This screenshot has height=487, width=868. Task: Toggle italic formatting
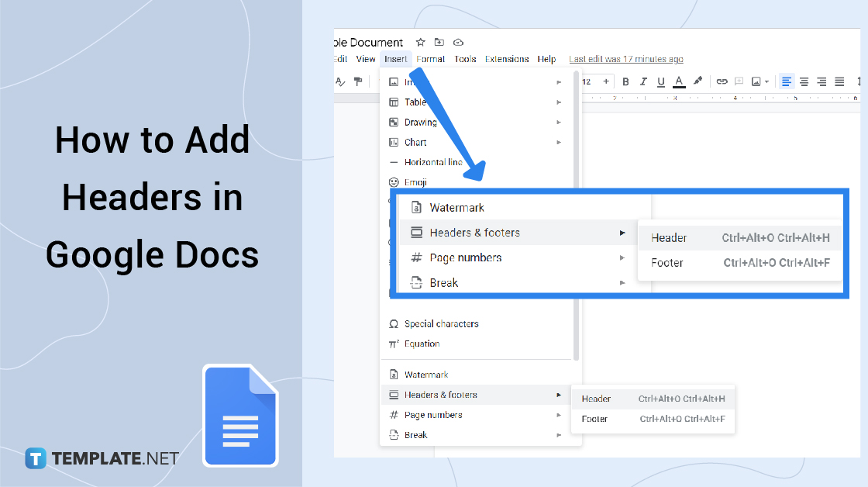coord(643,82)
